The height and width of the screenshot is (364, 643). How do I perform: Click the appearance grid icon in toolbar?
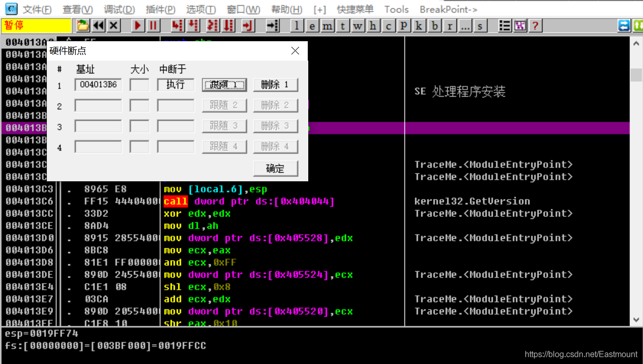click(520, 25)
